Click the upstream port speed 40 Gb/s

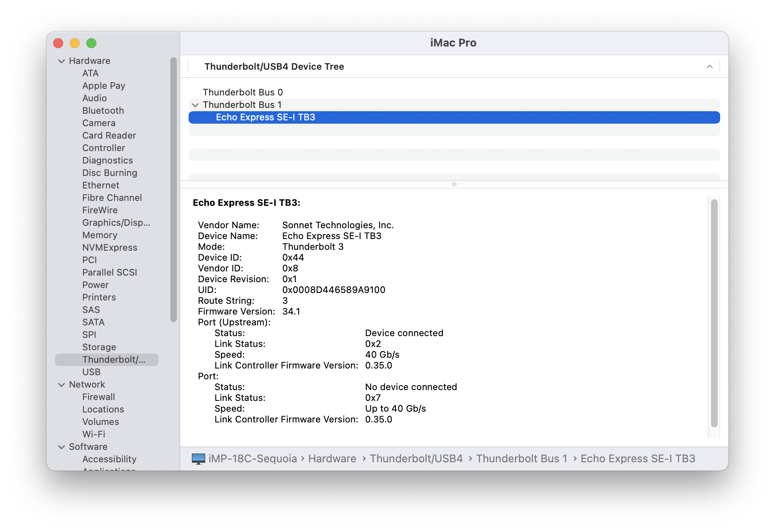pos(382,355)
